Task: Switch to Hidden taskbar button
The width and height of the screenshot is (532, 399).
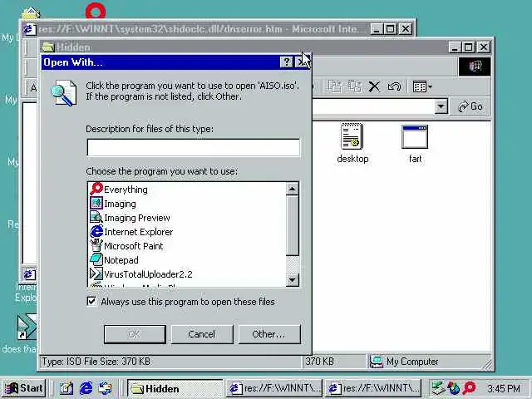Action: (175, 388)
